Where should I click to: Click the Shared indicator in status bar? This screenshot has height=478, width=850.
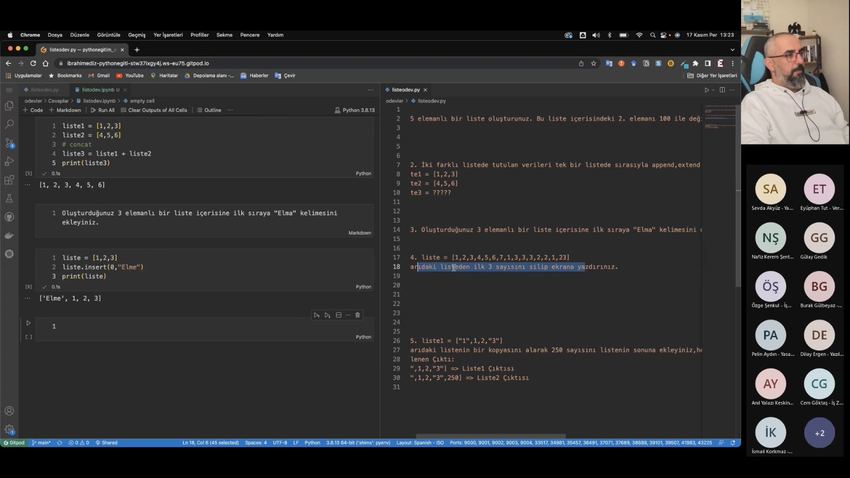[x=106, y=443]
